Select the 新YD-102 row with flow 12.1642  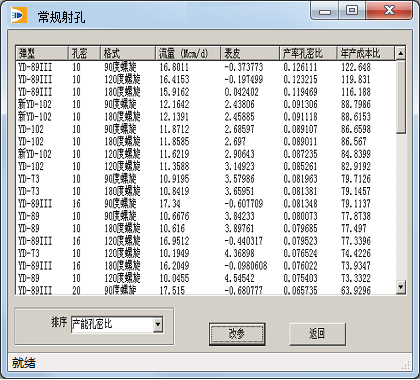click(x=206, y=104)
